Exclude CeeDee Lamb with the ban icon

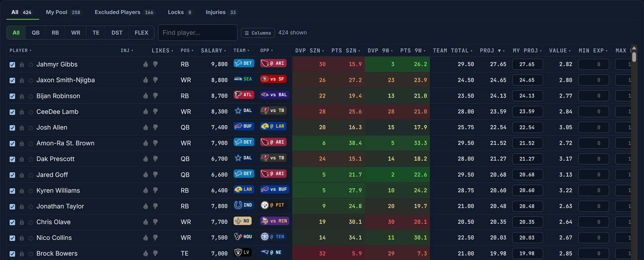coord(31,112)
